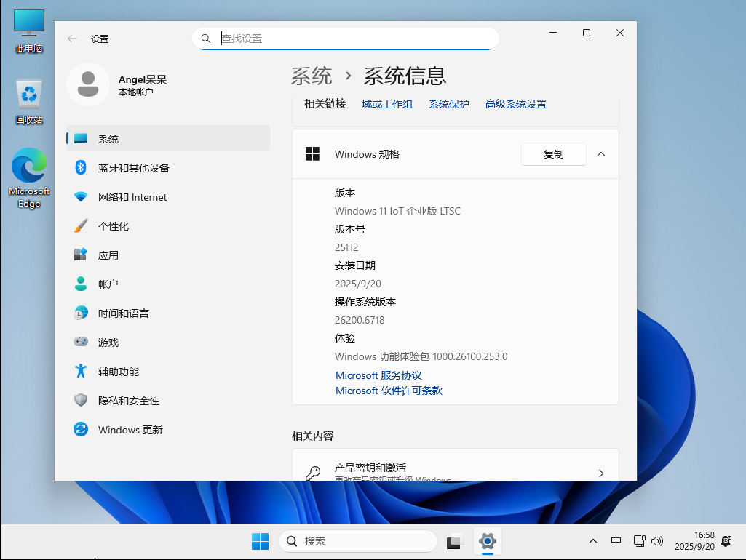Open the Start menu on the taskbar

(x=260, y=541)
